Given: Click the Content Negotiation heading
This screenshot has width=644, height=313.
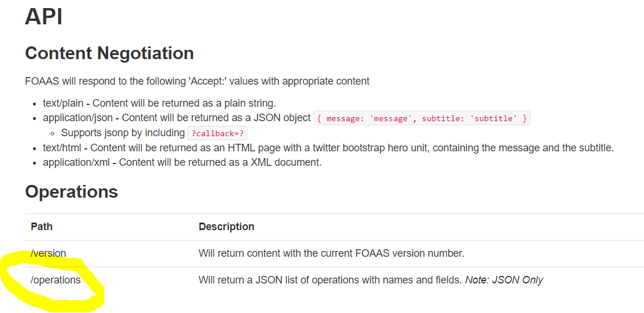Looking at the screenshot, I should pos(109,53).
